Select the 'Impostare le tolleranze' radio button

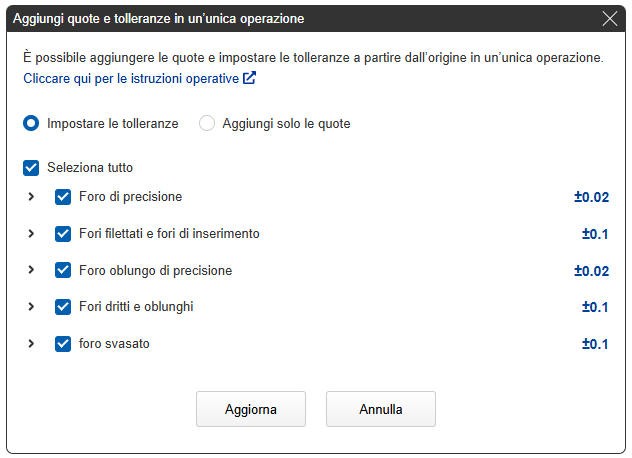point(31,124)
